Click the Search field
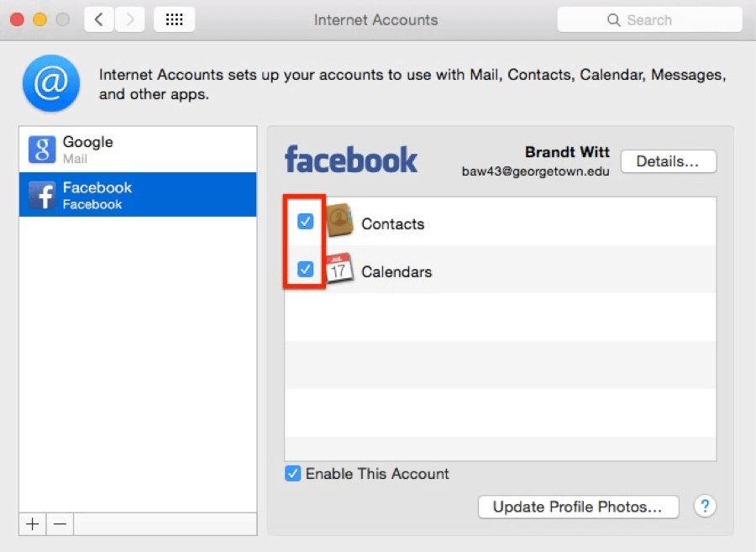Image resolution: width=756 pixels, height=552 pixels. 649,20
